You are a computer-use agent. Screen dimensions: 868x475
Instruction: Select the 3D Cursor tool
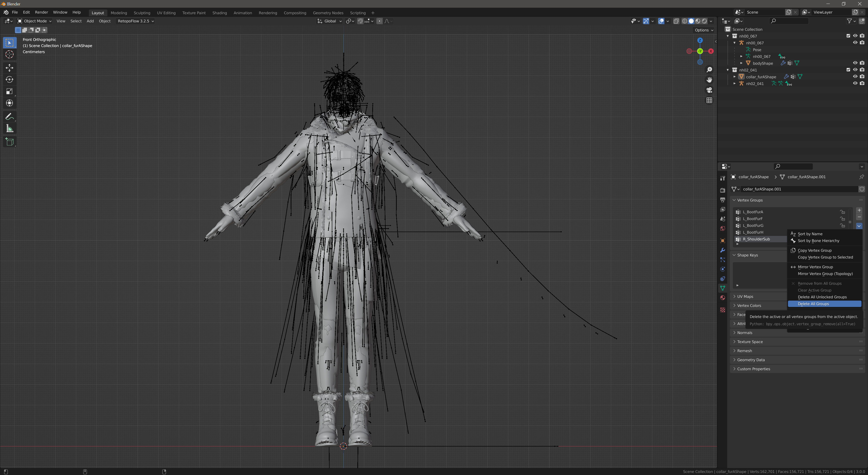click(x=9, y=54)
